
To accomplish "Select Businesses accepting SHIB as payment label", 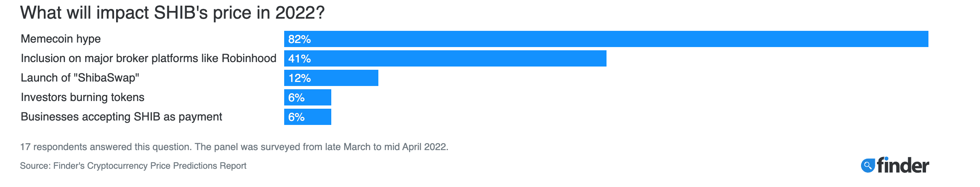I will (x=121, y=117).
